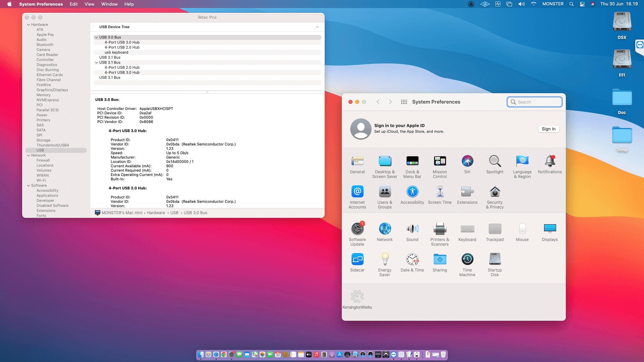Open KensingtonWorks preference pane
The image size is (644, 362).
point(357,297)
